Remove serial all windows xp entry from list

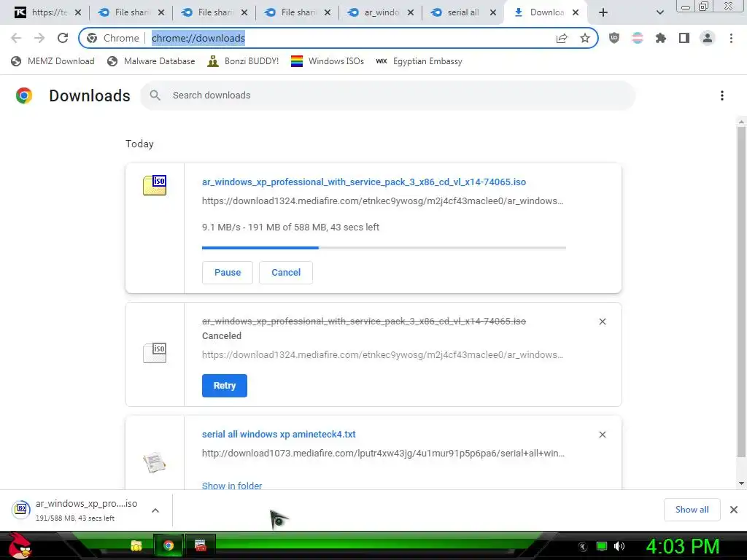pos(602,435)
